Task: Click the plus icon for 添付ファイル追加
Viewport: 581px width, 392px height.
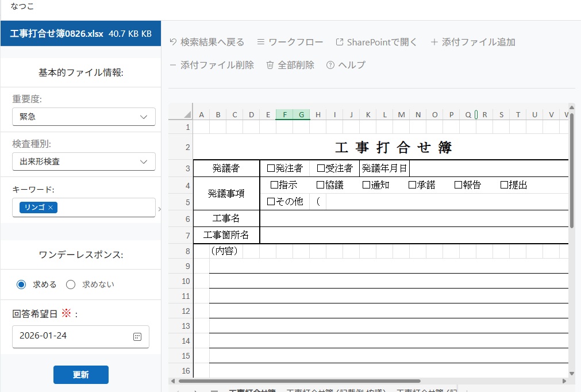Action: point(434,43)
